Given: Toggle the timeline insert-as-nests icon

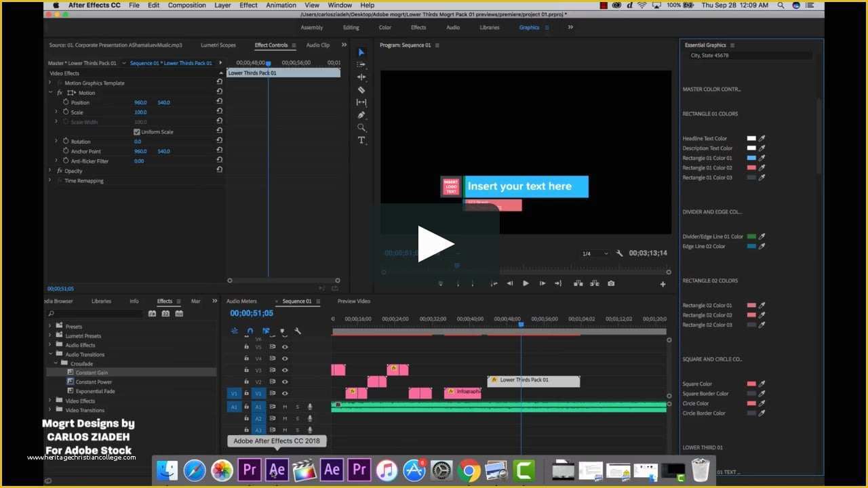Looking at the screenshot, I should [235, 331].
